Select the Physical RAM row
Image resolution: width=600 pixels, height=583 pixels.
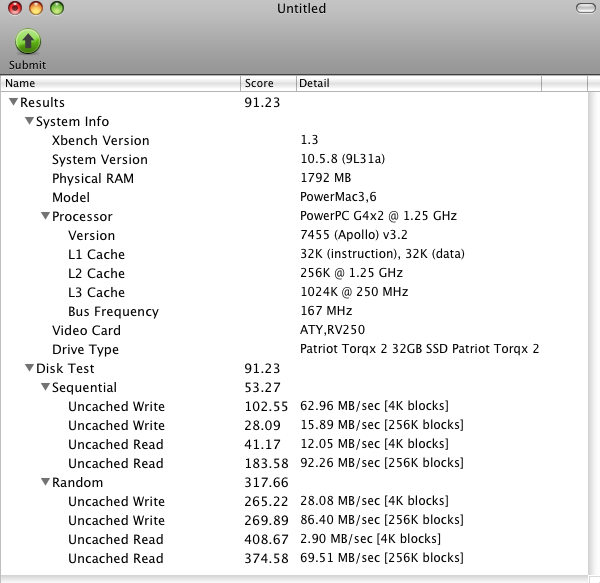pyautogui.click(x=294, y=178)
